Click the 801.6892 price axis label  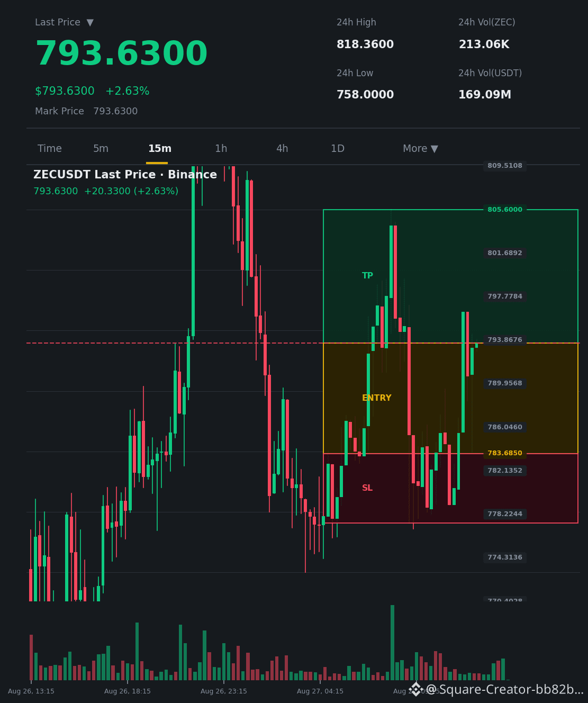pos(505,253)
